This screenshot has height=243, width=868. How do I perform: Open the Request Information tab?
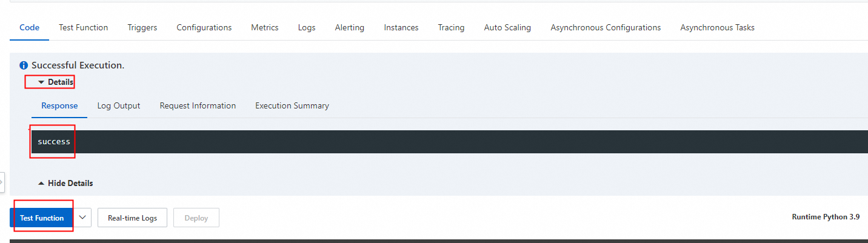point(198,105)
